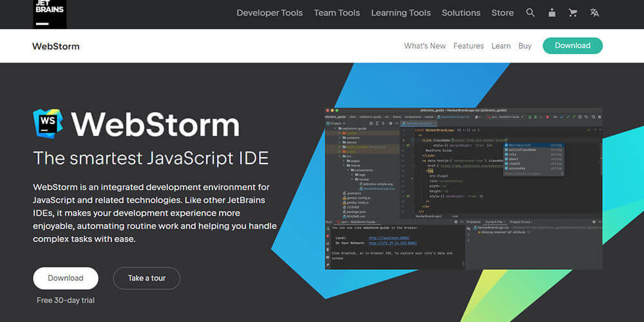
Task: Click the Collapse All icon in Project panel
Action: point(383,123)
